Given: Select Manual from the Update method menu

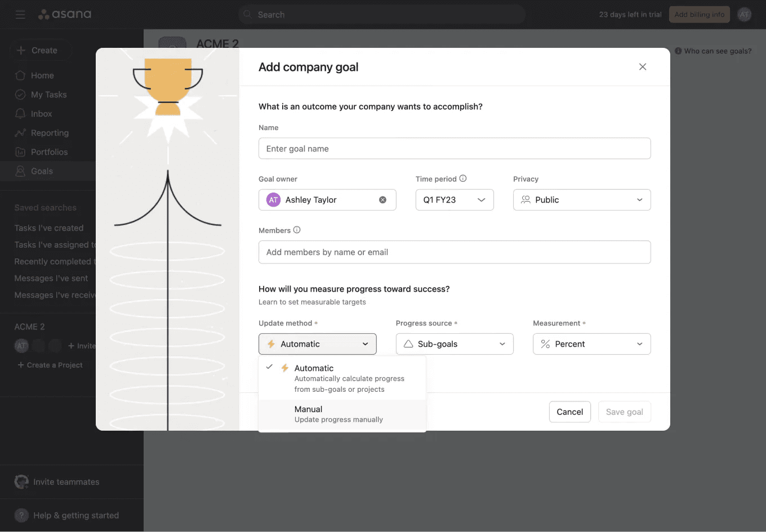Looking at the screenshot, I should click(309, 409).
